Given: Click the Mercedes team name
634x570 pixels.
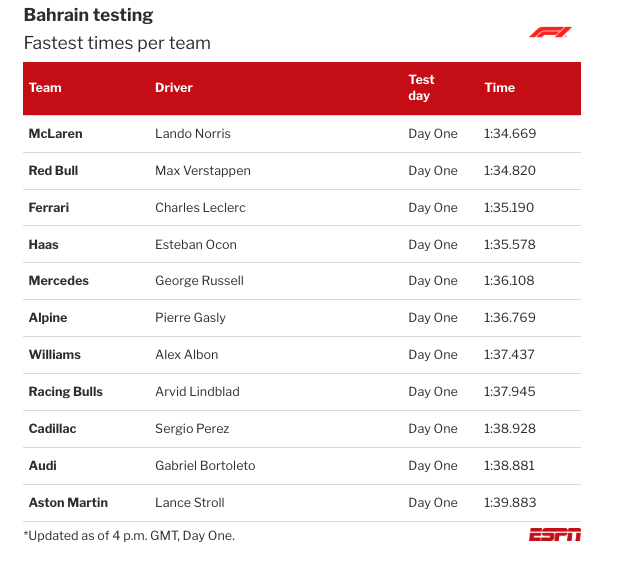Looking at the screenshot, I should pos(59,281).
